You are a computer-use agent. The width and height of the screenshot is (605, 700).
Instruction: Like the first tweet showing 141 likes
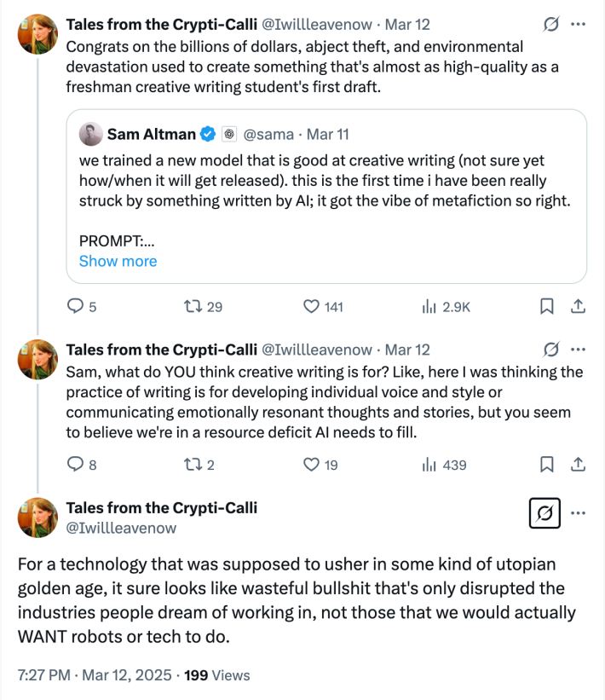click(311, 305)
